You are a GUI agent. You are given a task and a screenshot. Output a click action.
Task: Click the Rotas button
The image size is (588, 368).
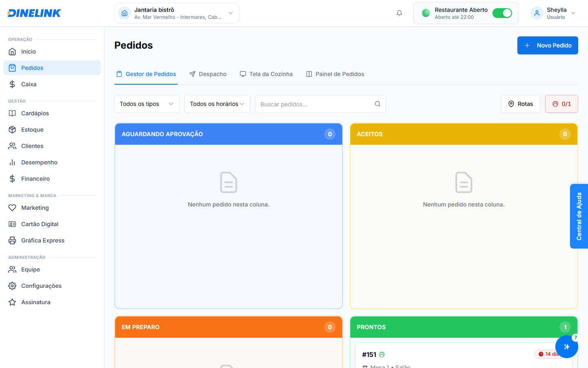(521, 104)
